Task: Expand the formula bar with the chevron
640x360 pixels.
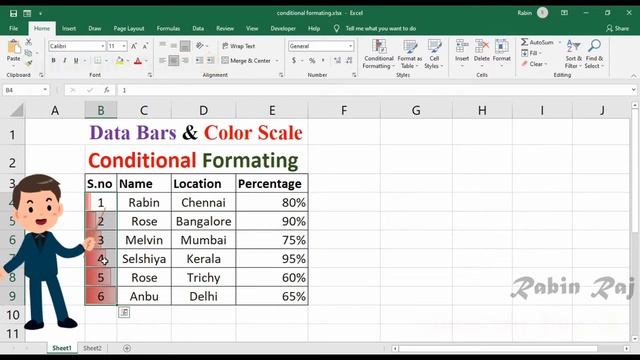Action: (x=633, y=90)
